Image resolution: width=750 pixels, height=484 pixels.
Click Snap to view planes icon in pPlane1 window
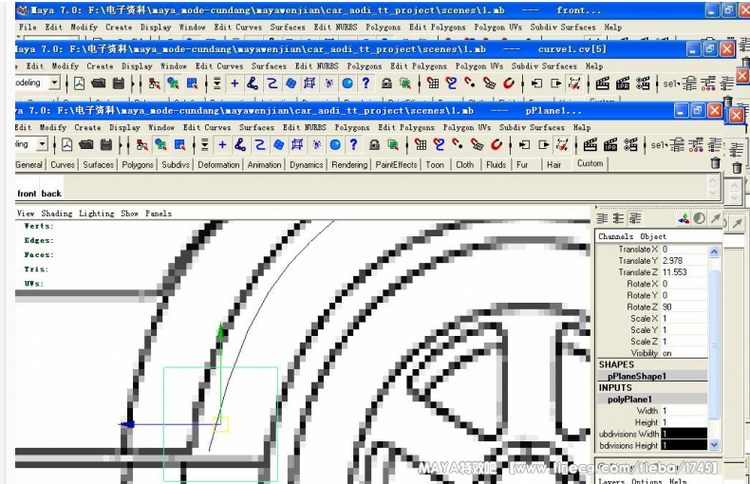point(477,144)
